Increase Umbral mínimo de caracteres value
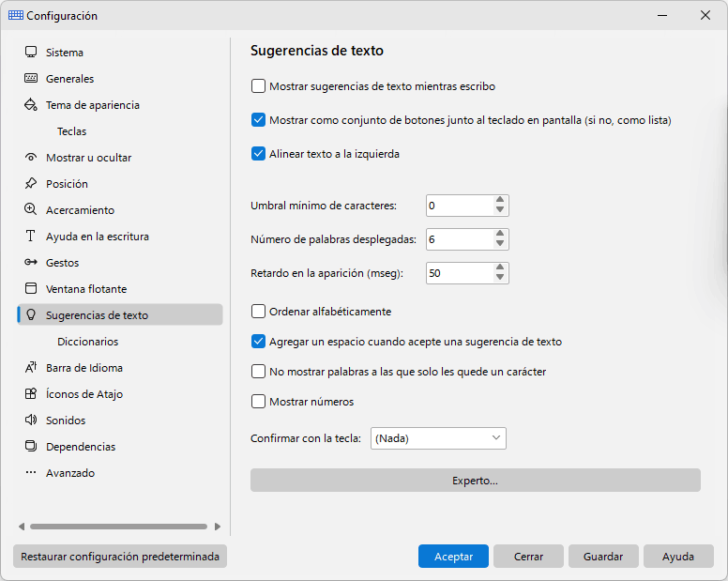The image size is (728, 581). 500,200
